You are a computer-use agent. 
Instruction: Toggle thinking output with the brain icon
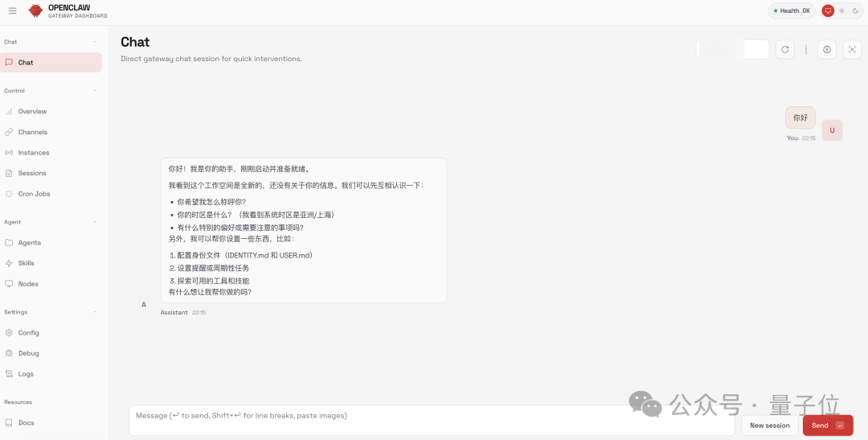[x=827, y=49]
